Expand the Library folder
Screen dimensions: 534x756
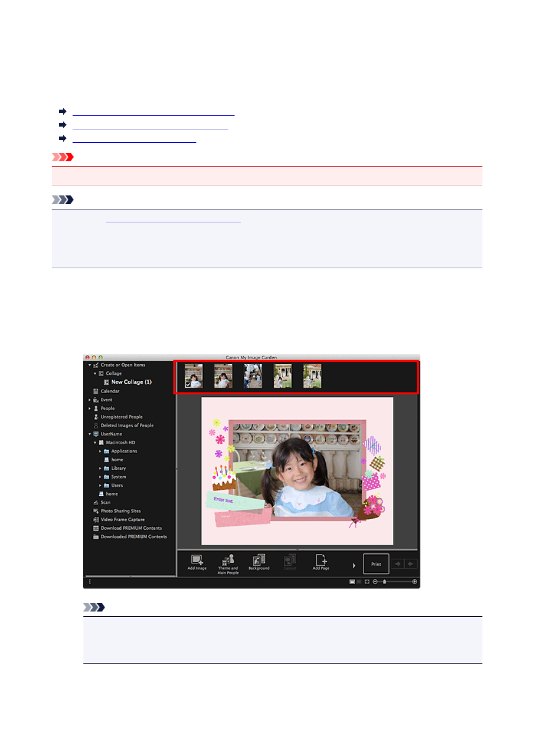pos(100,468)
